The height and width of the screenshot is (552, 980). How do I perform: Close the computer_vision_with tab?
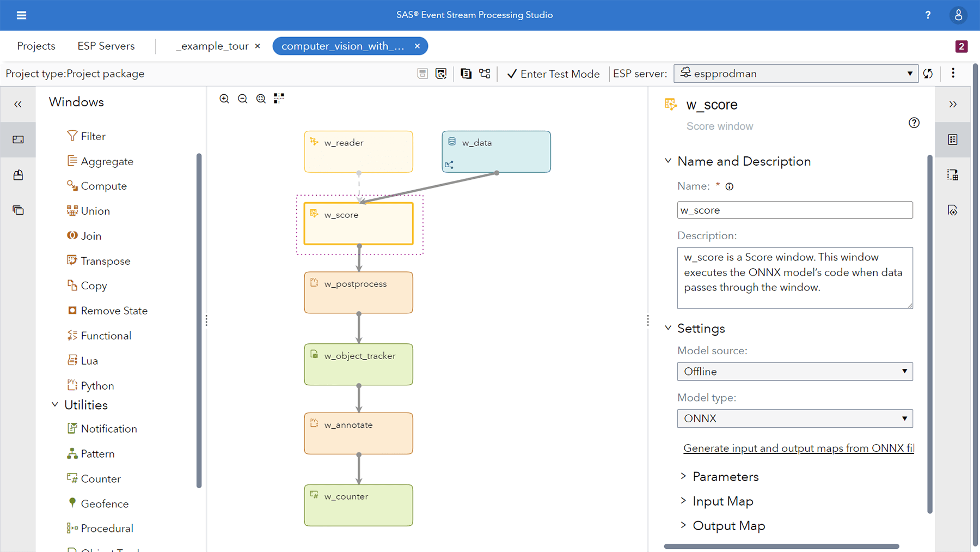point(417,46)
